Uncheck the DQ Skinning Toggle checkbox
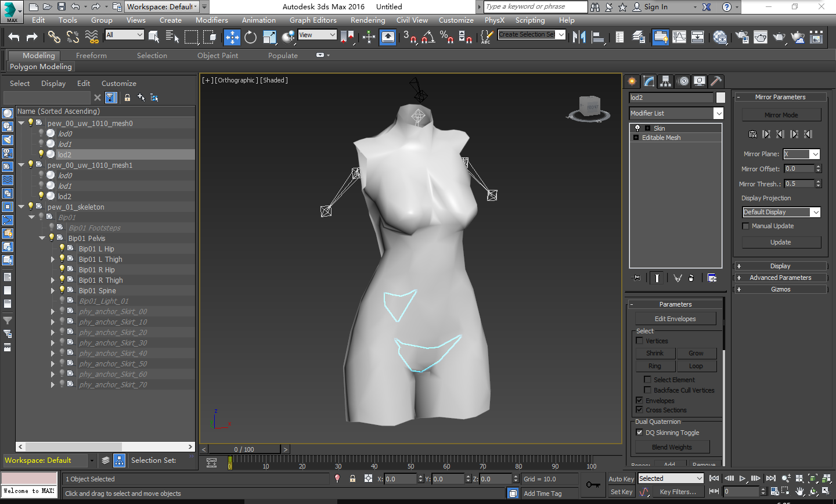The height and width of the screenshot is (504, 836). (x=639, y=433)
